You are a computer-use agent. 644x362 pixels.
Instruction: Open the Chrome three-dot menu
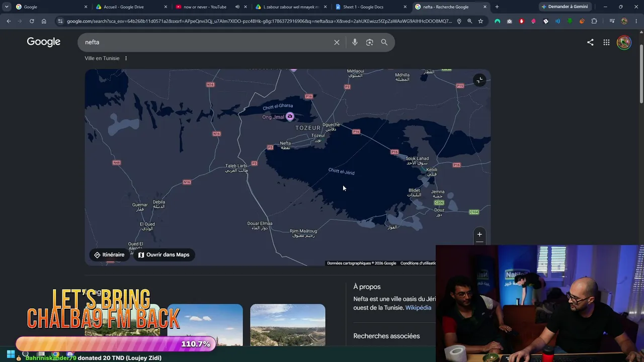pyautogui.click(x=636, y=21)
